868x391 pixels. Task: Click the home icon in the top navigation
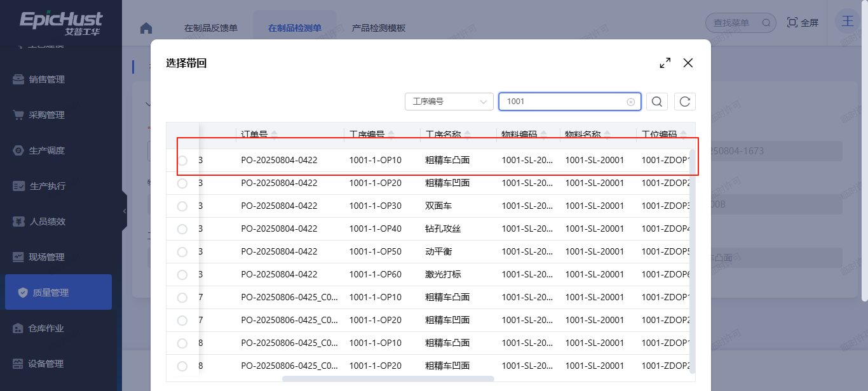click(x=146, y=27)
